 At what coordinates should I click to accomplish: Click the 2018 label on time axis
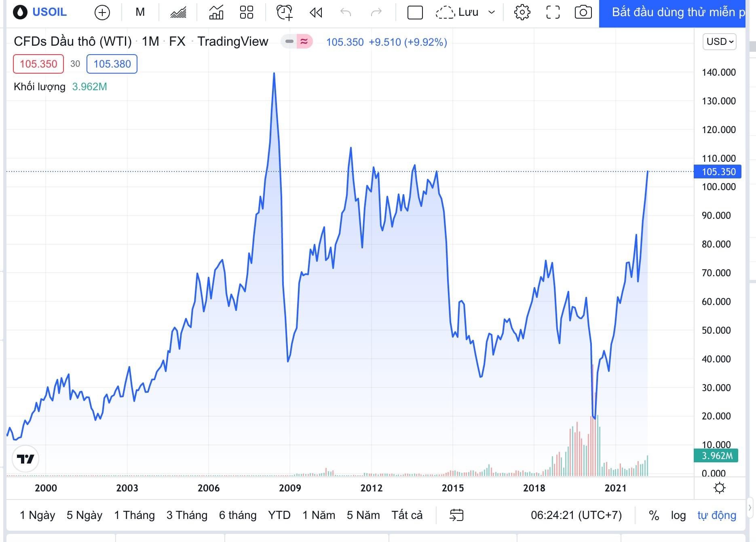[x=534, y=488]
